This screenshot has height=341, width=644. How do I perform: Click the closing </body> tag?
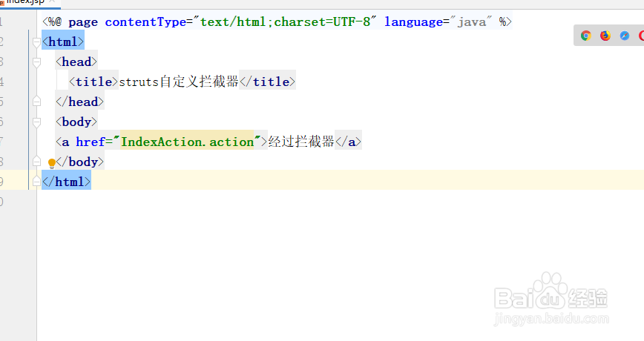point(79,162)
